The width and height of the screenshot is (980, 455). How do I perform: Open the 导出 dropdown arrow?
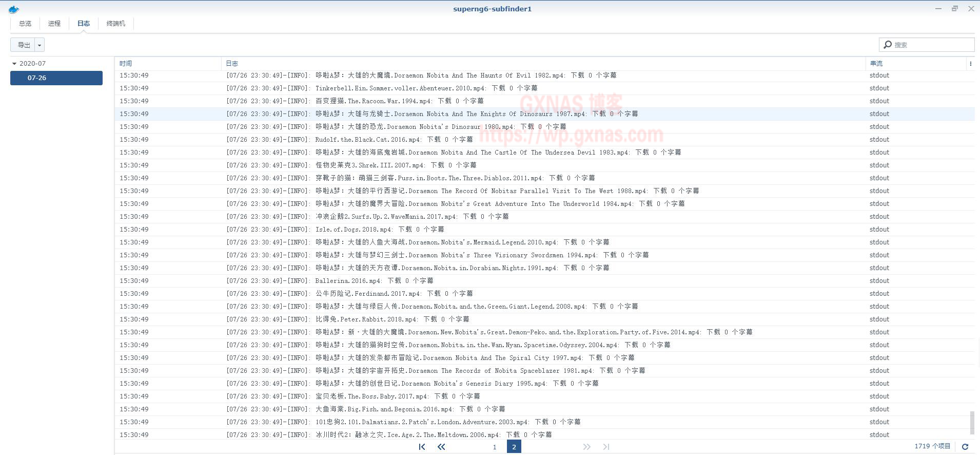[x=40, y=45]
